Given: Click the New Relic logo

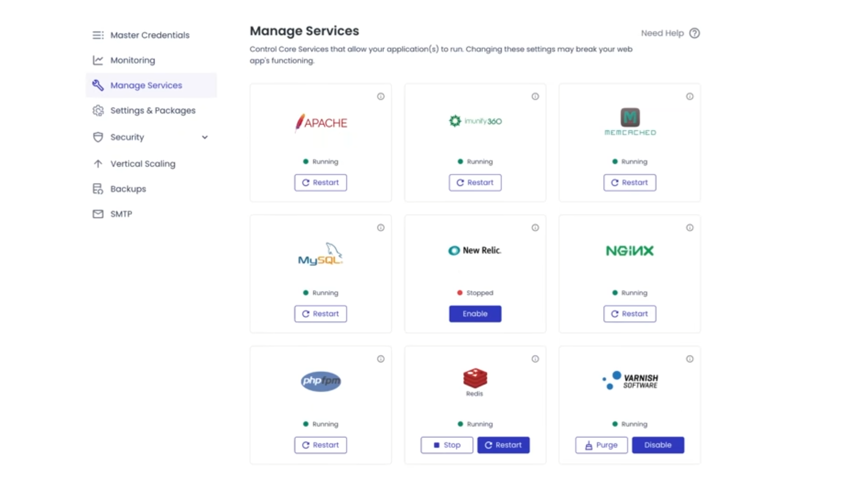Looking at the screenshot, I should pyautogui.click(x=475, y=250).
